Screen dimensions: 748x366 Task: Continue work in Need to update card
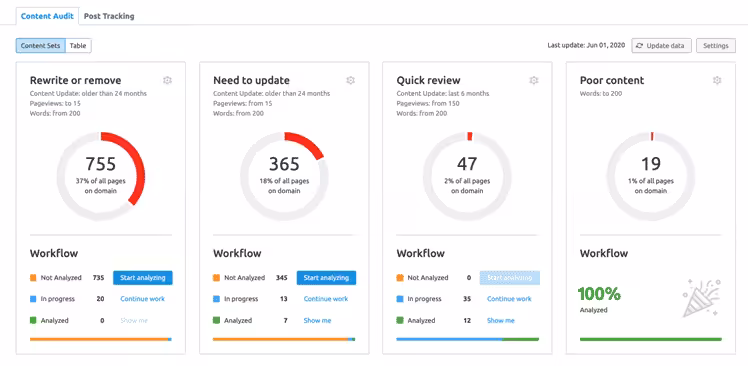(x=326, y=299)
